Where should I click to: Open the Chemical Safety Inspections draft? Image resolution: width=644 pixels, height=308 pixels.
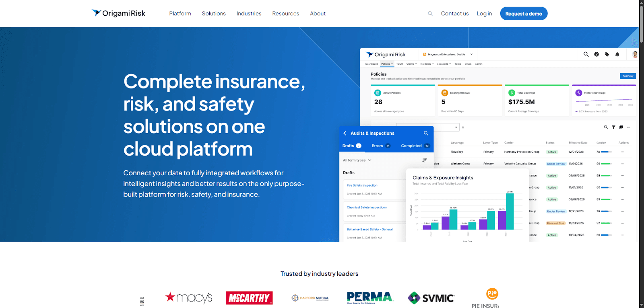pos(367,207)
